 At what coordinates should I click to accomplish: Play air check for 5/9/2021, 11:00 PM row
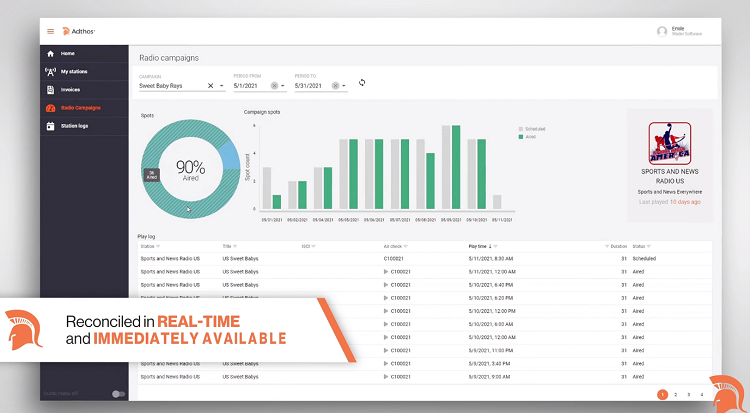[386, 351]
